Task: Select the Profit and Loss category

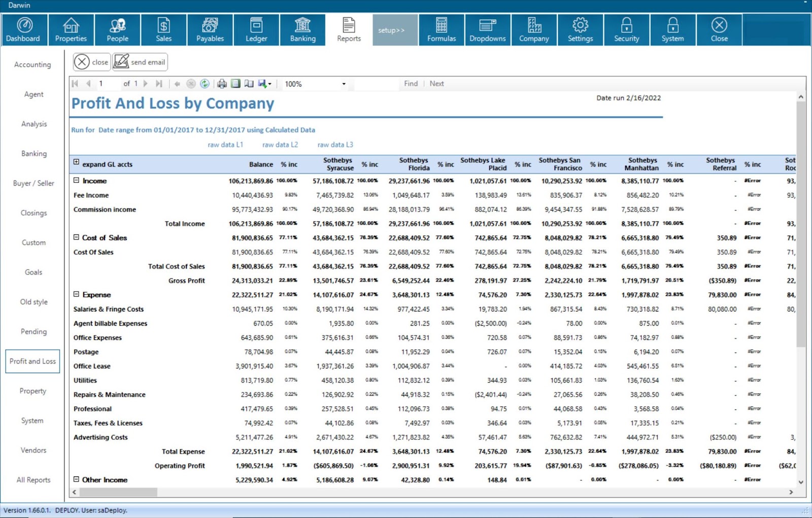Action: click(x=32, y=361)
